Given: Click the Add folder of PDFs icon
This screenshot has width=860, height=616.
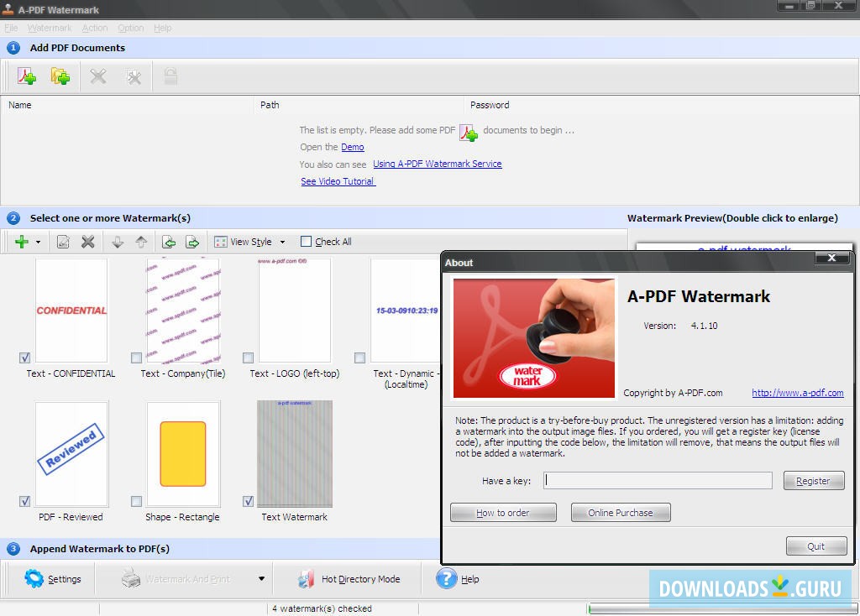Looking at the screenshot, I should [x=60, y=76].
